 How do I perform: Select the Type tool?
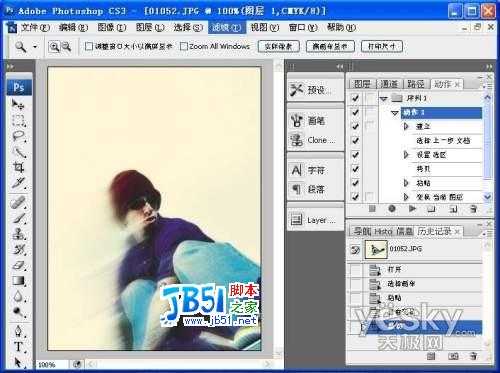click(x=19, y=347)
